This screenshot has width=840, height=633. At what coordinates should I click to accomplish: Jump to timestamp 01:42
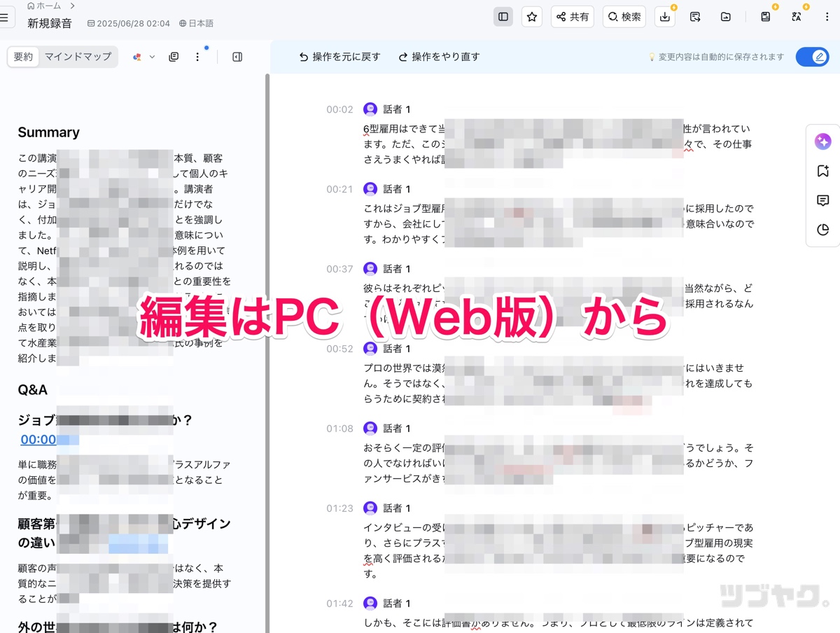tap(339, 604)
